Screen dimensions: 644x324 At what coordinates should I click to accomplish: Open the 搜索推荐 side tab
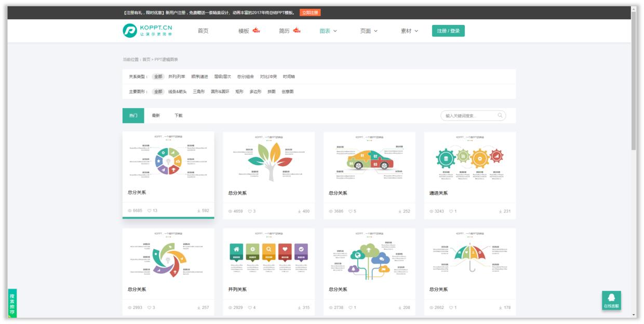[x=12, y=303]
